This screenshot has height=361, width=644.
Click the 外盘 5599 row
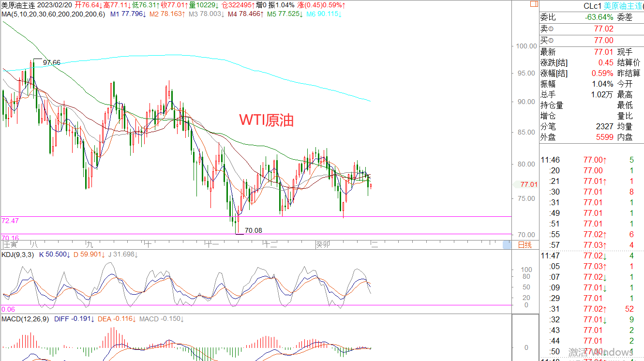577,137
